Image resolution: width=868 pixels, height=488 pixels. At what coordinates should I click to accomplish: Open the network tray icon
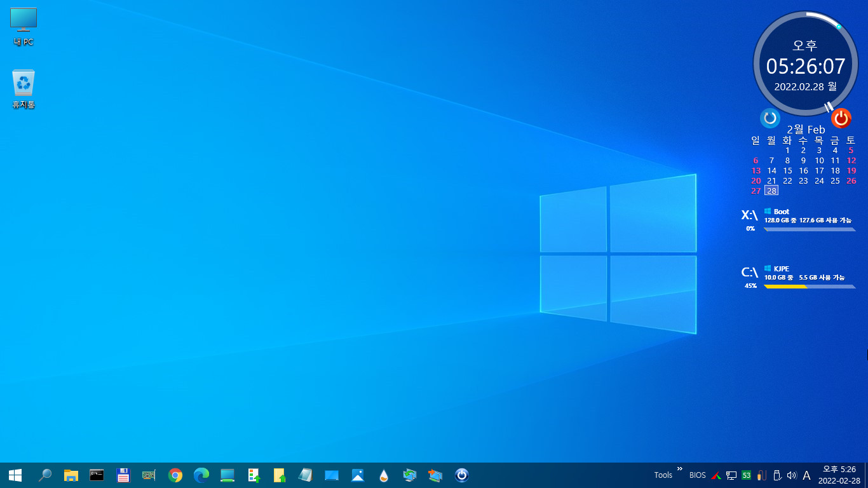pos(731,475)
